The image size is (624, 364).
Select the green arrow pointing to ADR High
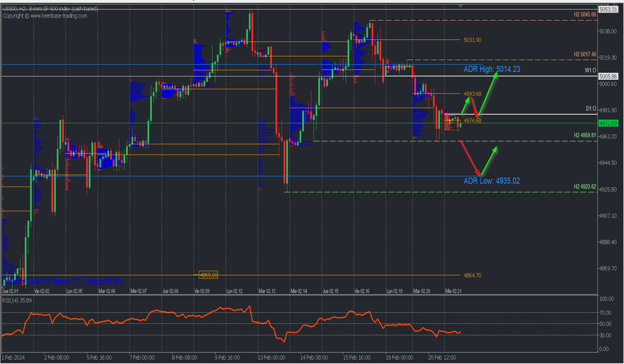tap(488, 93)
